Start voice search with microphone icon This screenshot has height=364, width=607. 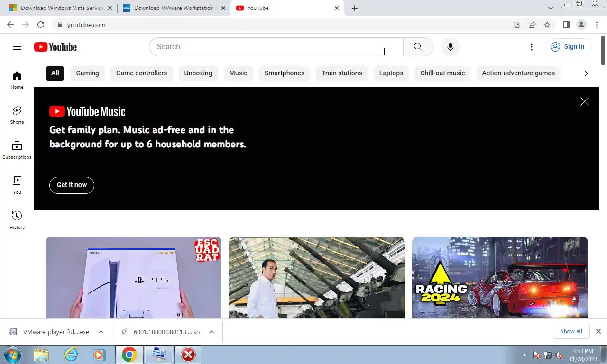point(451,46)
